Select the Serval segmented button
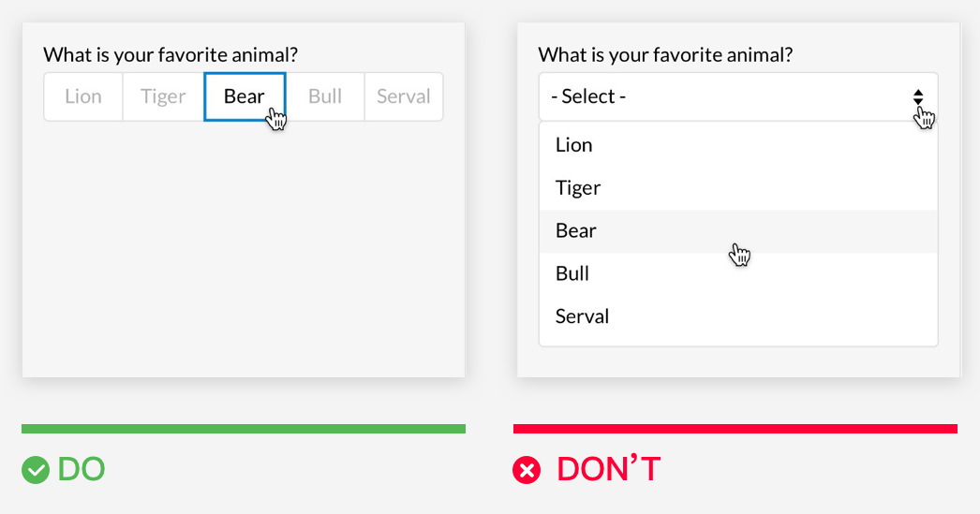The image size is (980, 514). [404, 96]
